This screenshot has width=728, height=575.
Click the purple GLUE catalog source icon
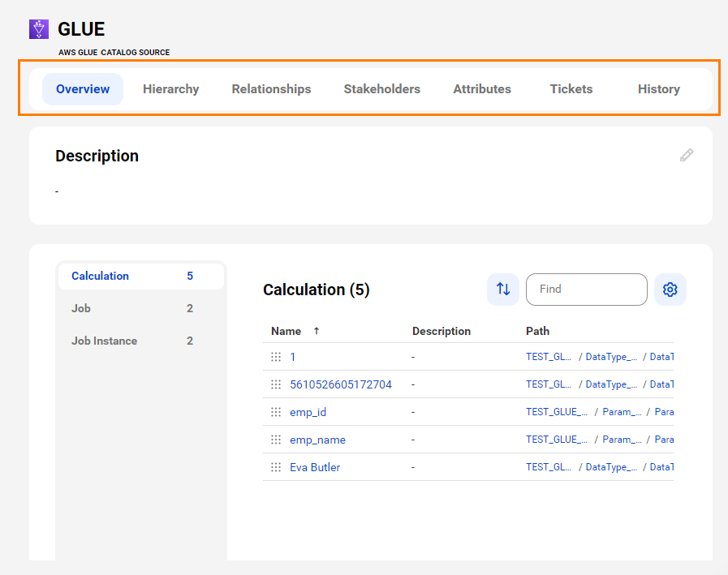(x=39, y=29)
